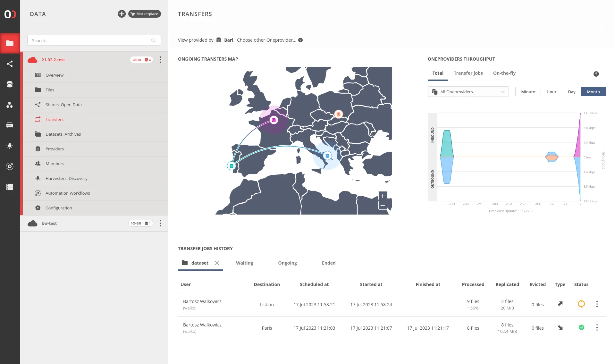This screenshot has height=364, width=615.
Task: Zoom in on the transfers map
Action: pyautogui.click(x=383, y=196)
